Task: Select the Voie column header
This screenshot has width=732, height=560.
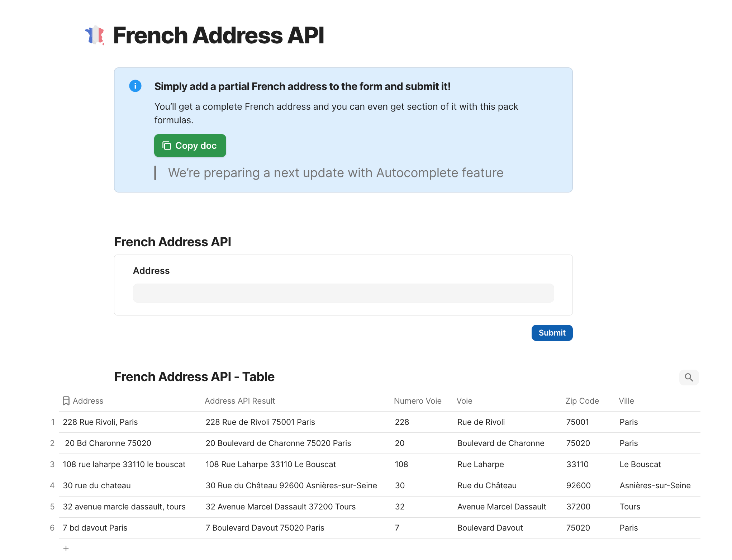Action: tap(464, 401)
